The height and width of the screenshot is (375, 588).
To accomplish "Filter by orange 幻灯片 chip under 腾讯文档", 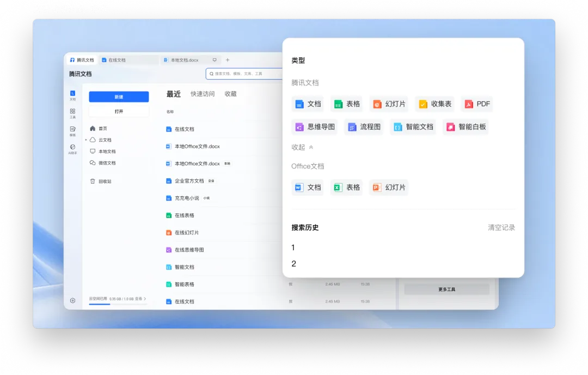I will 389,104.
